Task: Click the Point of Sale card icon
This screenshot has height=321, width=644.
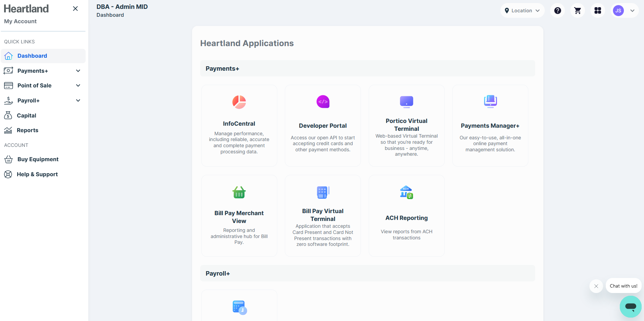Action: click(x=9, y=85)
